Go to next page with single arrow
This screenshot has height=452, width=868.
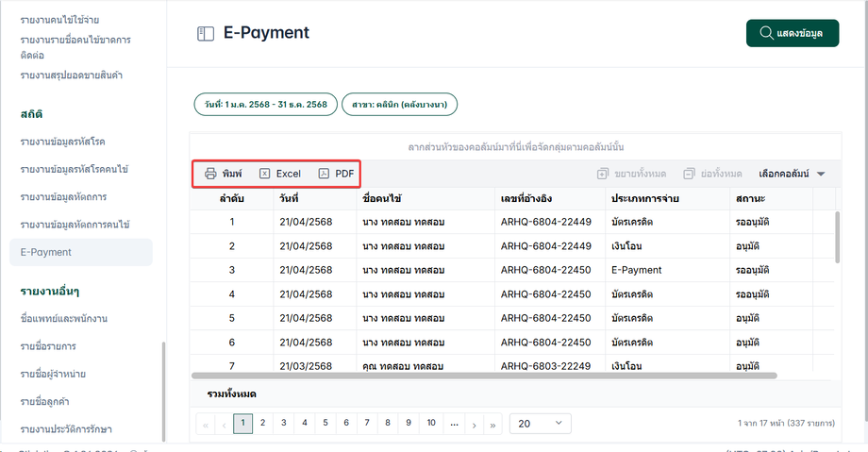click(474, 425)
